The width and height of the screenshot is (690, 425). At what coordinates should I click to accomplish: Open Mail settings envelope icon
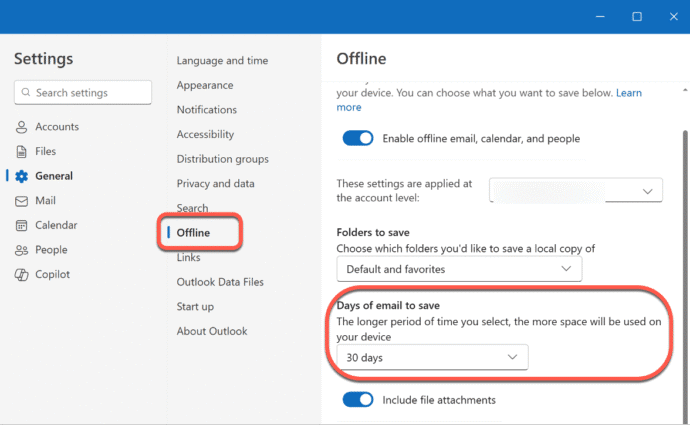click(21, 201)
